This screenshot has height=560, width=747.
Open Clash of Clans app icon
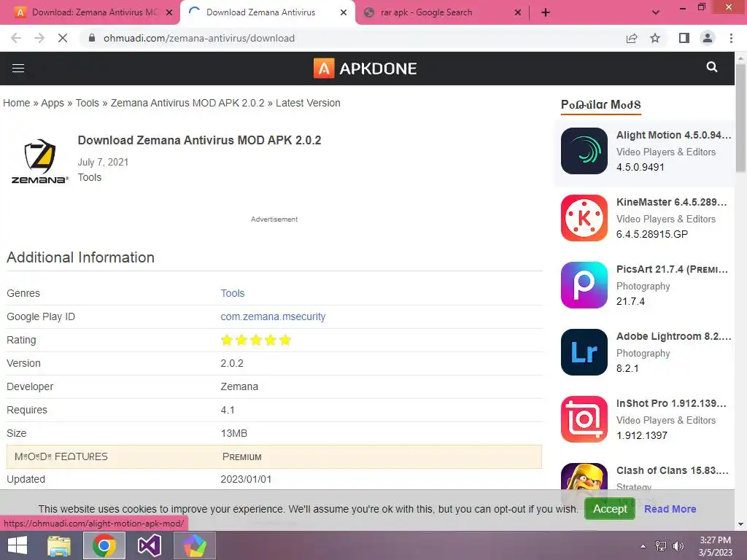[x=584, y=476]
